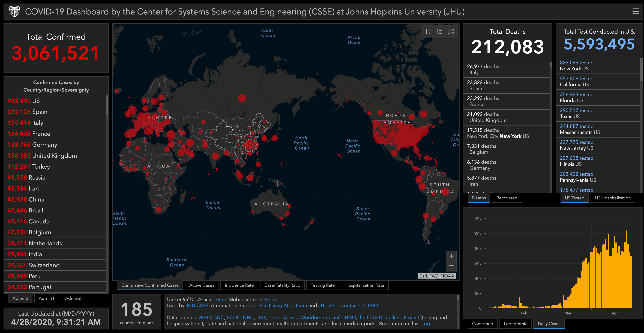Select Italy 26,977 deaths entry
Viewport: 644px width, 333px height.
[x=506, y=69]
